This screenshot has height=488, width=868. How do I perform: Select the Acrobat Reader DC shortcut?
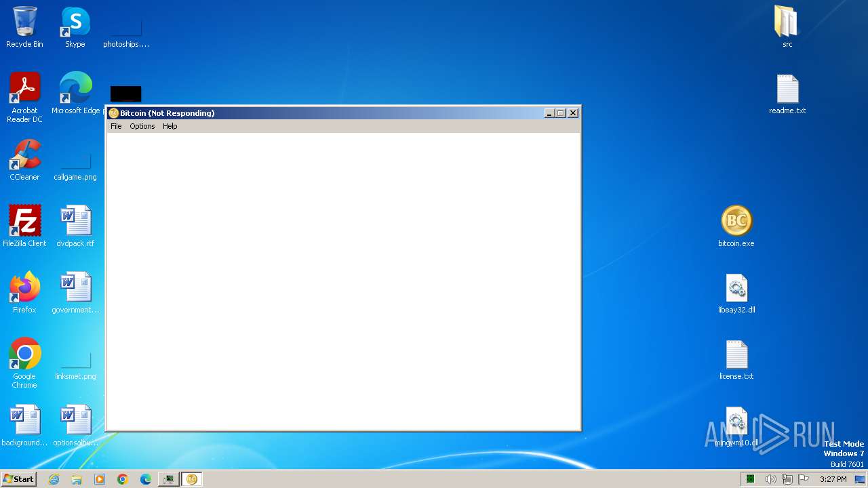[25, 98]
